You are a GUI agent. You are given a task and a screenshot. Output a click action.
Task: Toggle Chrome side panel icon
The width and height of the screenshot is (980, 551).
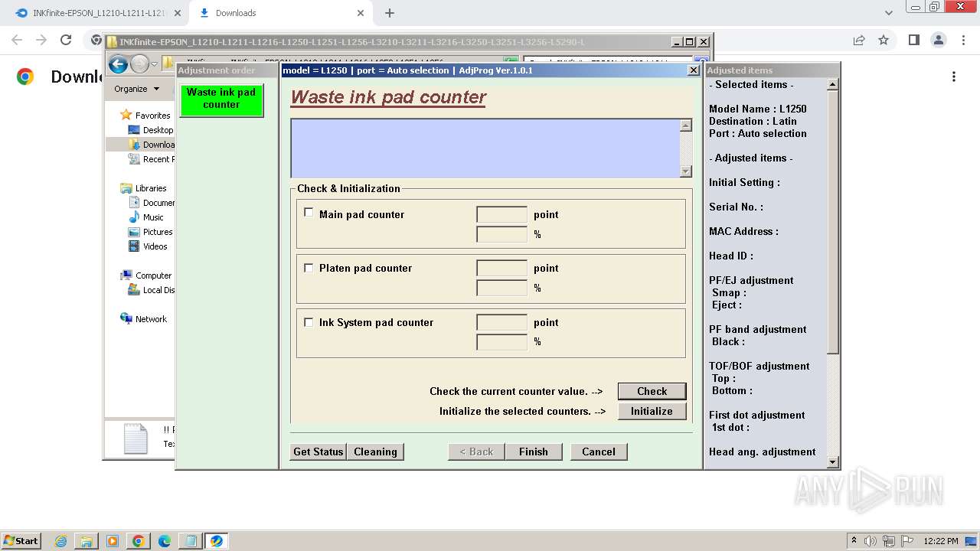tap(913, 40)
